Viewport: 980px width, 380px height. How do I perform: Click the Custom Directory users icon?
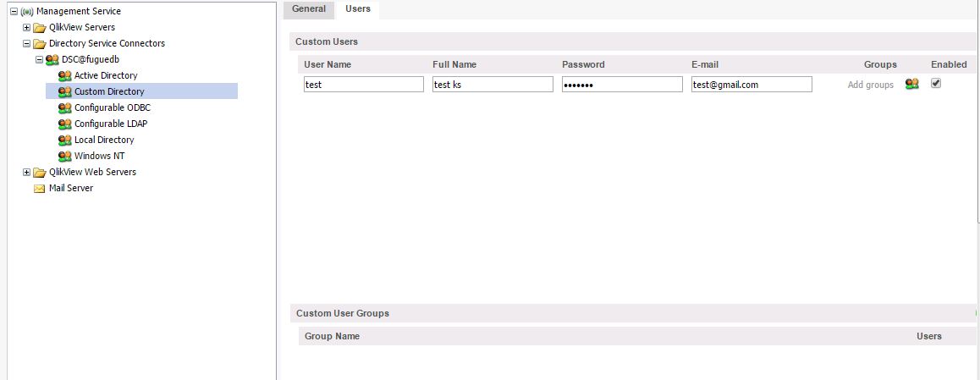click(x=65, y=92)
